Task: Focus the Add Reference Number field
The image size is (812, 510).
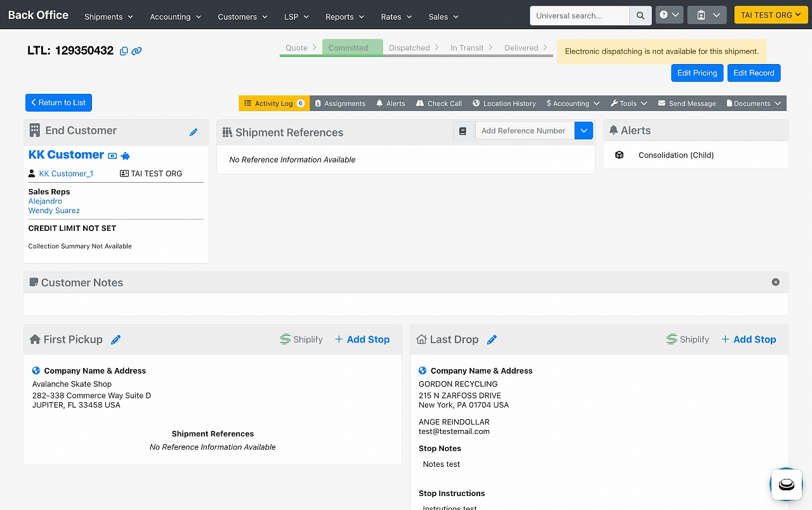Action: pos(525,131)
